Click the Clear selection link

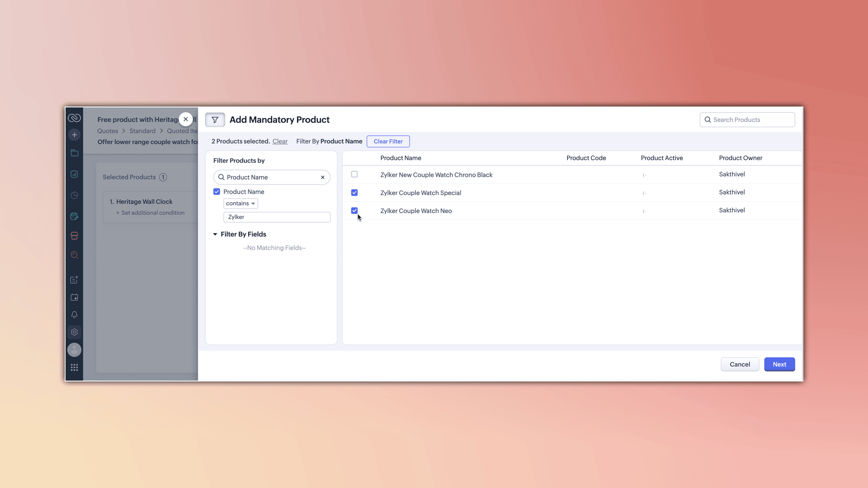280,141
